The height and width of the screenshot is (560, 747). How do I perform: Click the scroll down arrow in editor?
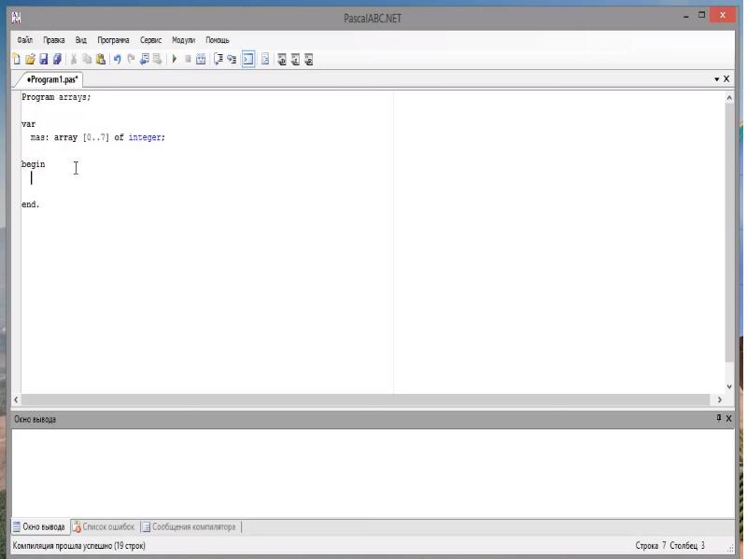pos(729,386)
